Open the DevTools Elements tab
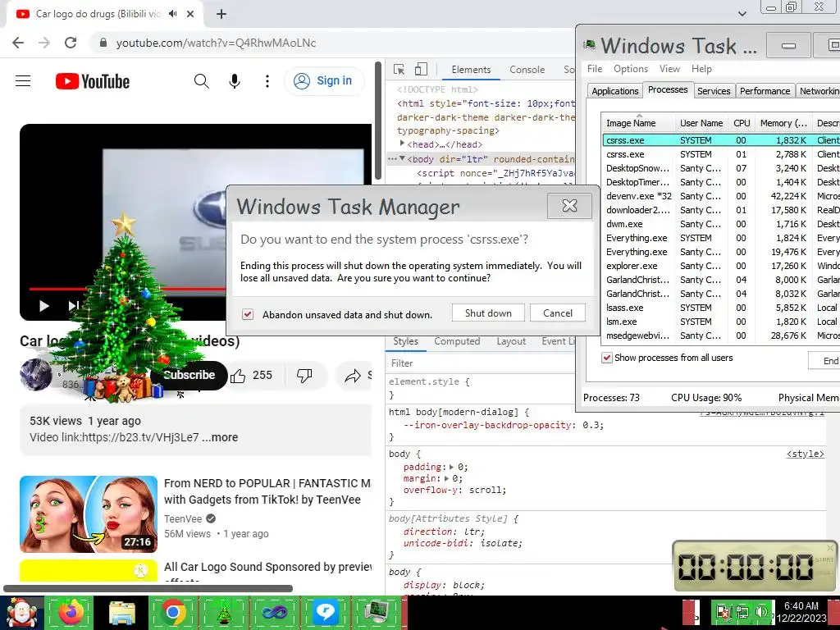This screenshot has height=630, width=840. point(471,70)
